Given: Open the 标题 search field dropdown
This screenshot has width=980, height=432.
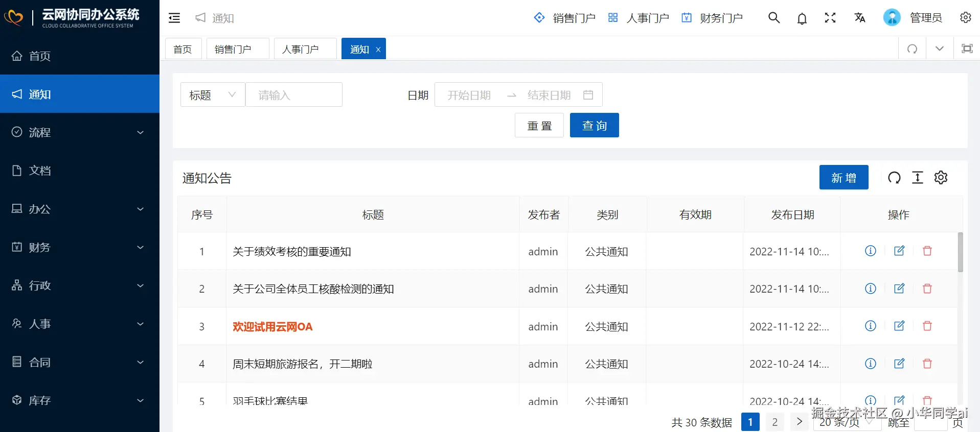Looking at the screenshot, I should (x=213, y=95).
